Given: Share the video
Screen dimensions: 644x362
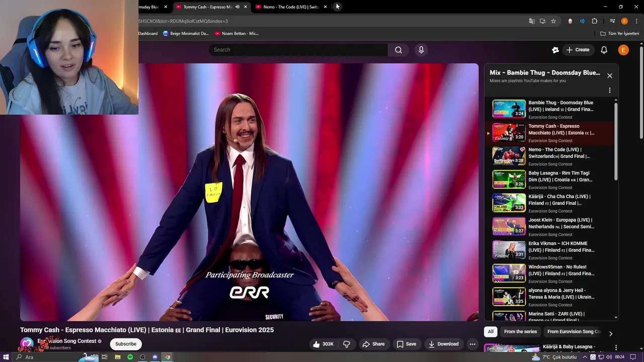Looking at the screenshot, I should [x=373, y=344].
